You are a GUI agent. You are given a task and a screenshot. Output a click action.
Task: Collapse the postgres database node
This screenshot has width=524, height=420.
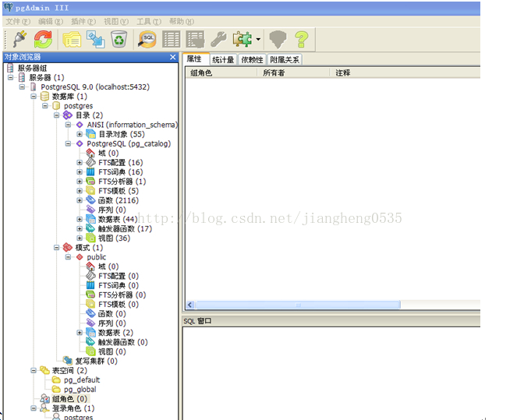44,106
